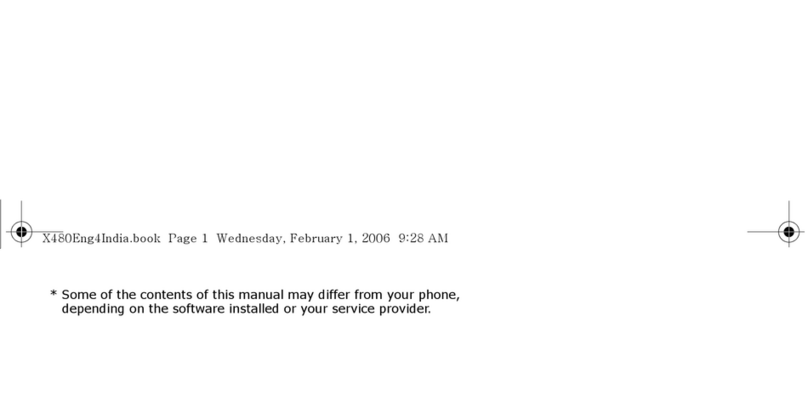
Task: Click the right registration crosshair mark
Action: pos(789,232)
